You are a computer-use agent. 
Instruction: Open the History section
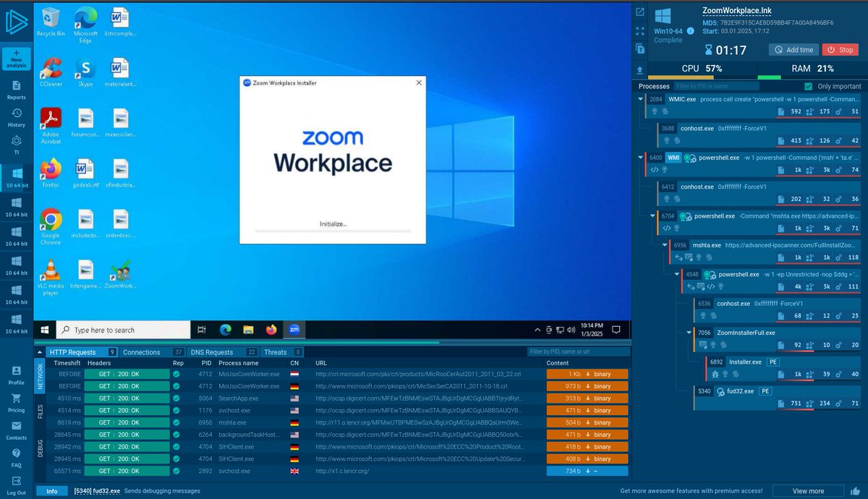[16, 118]
